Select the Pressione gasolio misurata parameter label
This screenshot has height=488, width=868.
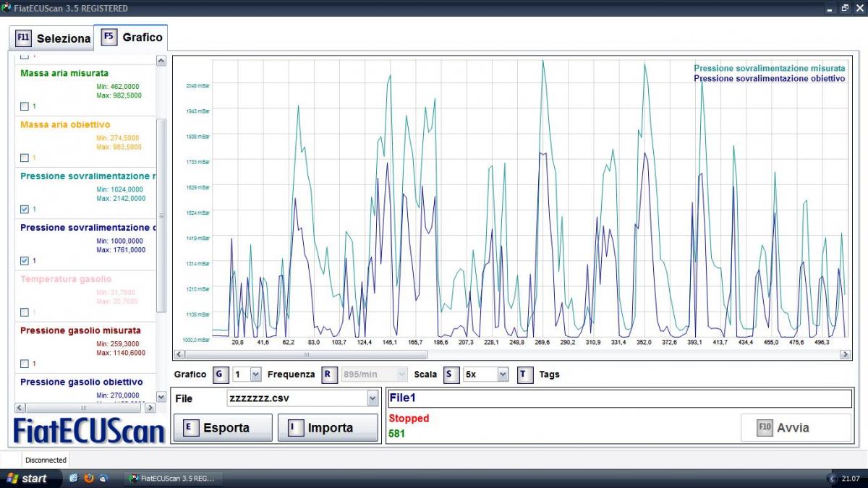click(x=80, y=330)
